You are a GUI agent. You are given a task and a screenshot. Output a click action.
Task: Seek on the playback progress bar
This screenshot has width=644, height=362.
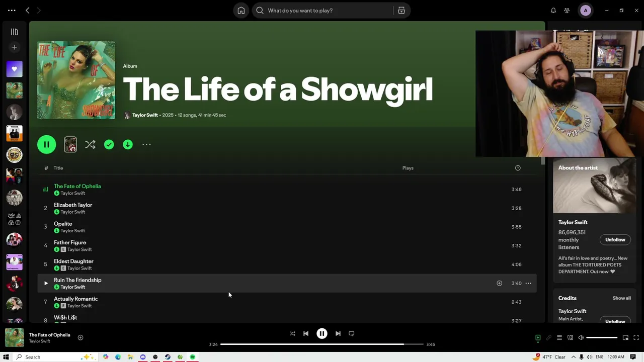pyautogui.click(x=322, y=344)
